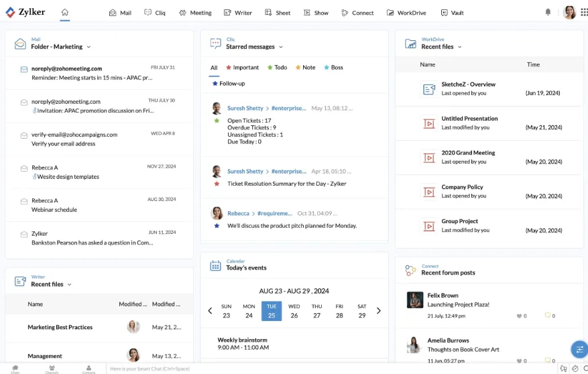Filter starred messages by Note
This screenshot has width=588, height=374.
coord(305,68)
